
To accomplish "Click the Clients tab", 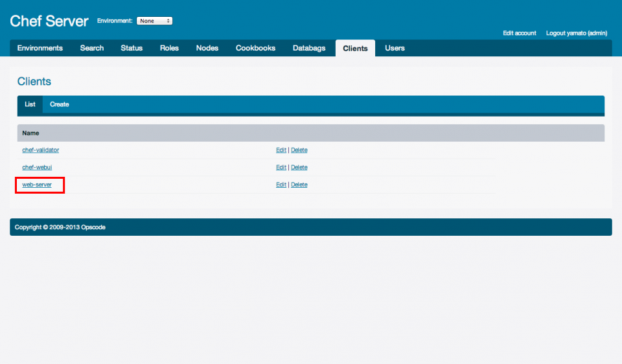I will tap(355, 48).
